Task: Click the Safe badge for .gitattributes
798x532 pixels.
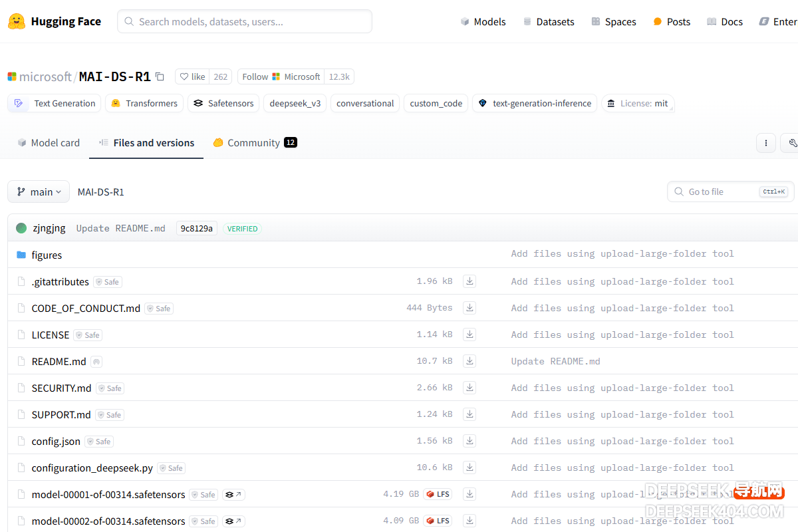Action: [108, 282]
